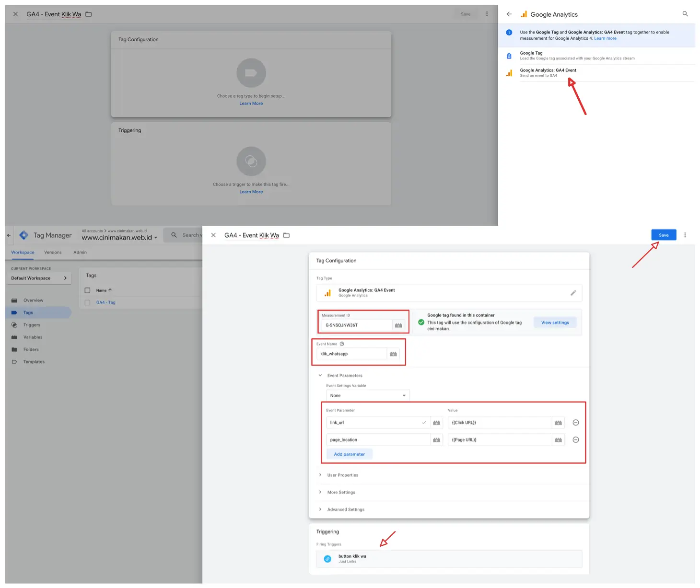Switch to the Versions tab
This screenshot has height=588, width=700.
click(x=53, y=253)
